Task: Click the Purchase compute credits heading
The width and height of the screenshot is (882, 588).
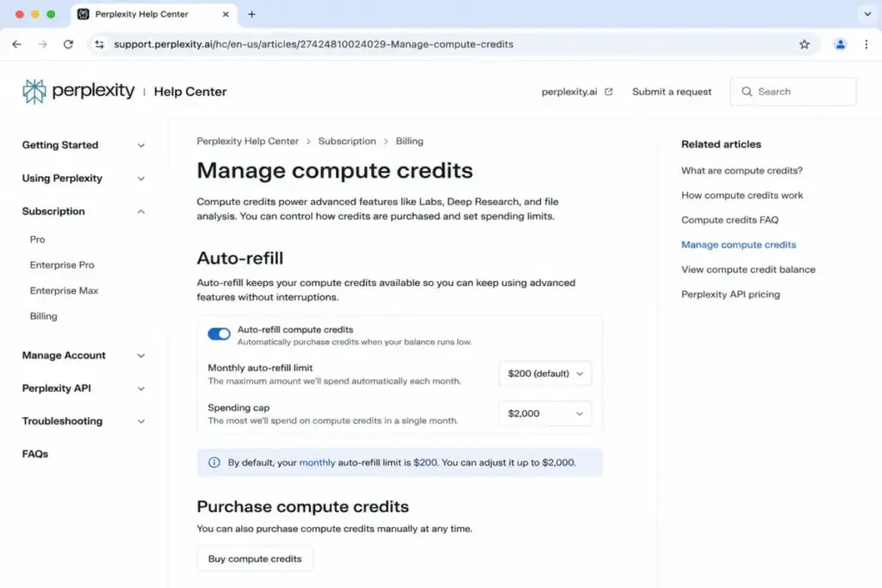Action: 302,506
